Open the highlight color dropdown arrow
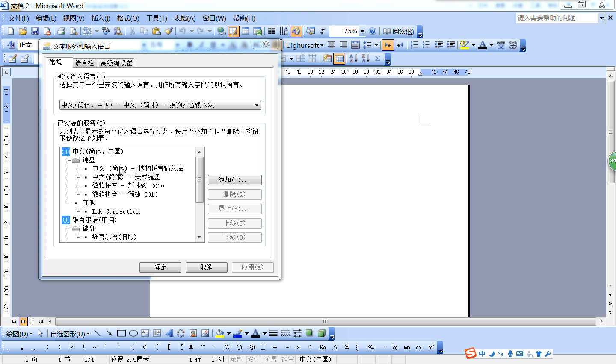Screen dimensions: 616x364 coord(473,45)
